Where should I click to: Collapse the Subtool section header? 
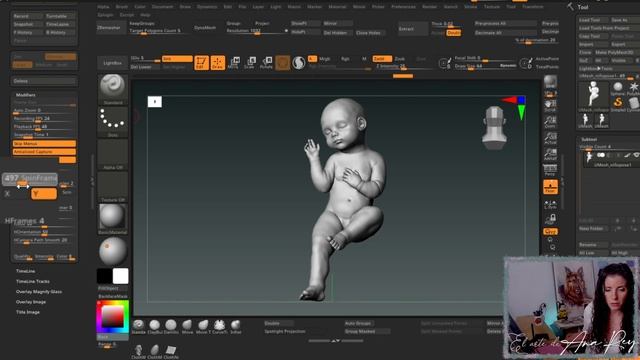pyautogui.click(x=589, y=139)
